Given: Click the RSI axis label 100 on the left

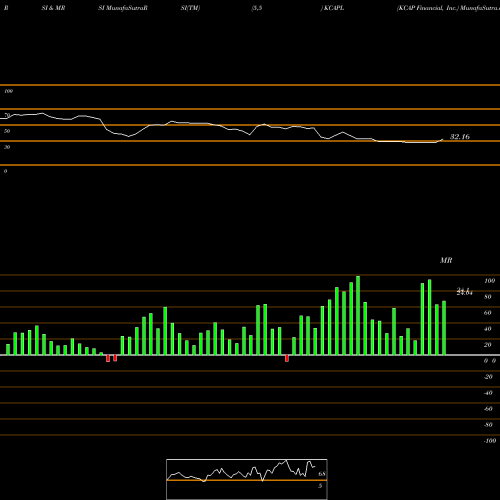Looking at the screenshot, I should (8, 91).
